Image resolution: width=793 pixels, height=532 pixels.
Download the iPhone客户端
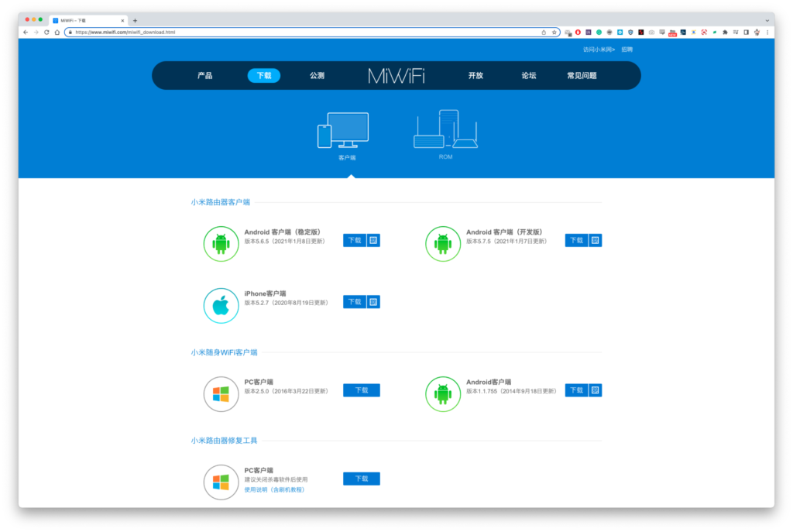(x=355, y=302)
